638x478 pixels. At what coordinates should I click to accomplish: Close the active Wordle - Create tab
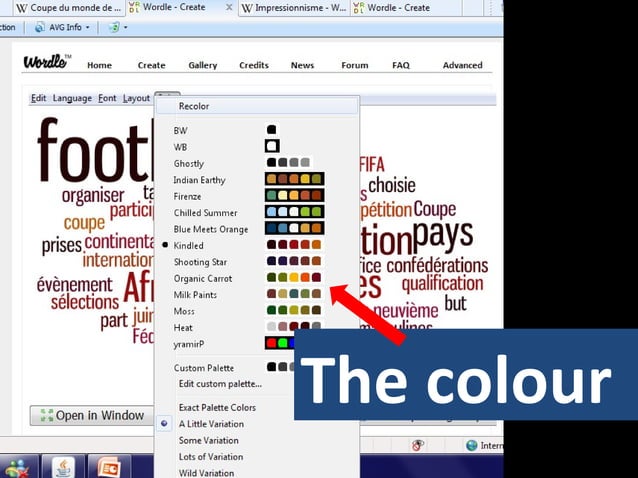229,7
